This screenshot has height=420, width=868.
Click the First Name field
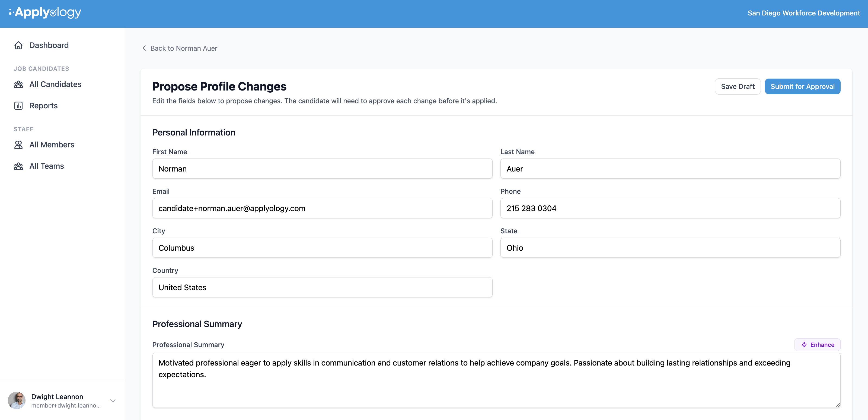(322, 169)
